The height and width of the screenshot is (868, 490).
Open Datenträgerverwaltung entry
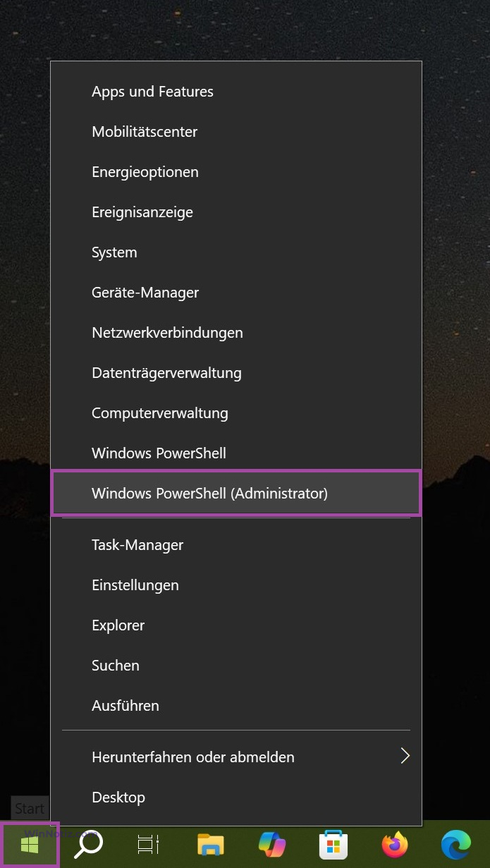point(236,373)
